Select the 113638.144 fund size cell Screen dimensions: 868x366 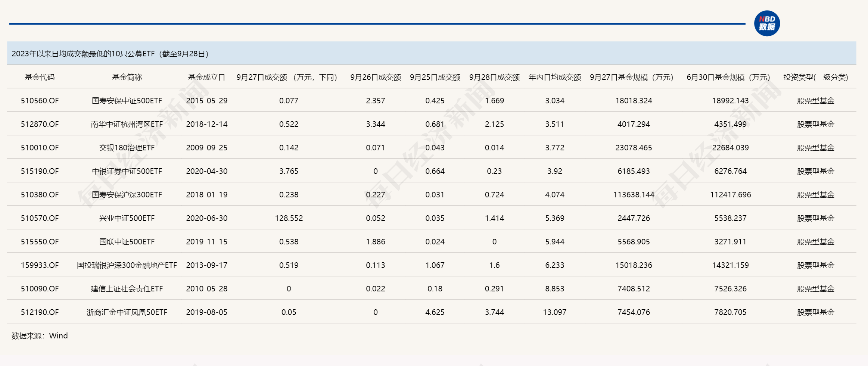634,195
